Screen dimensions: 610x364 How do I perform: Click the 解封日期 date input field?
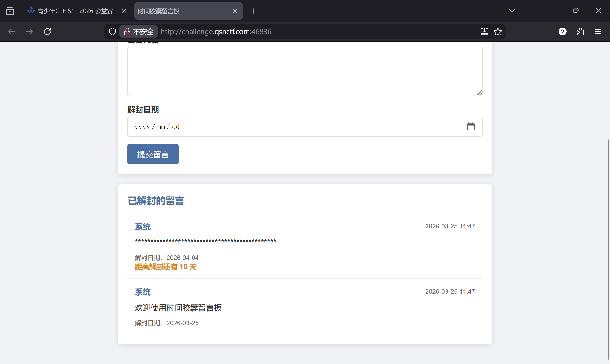[x=270, y=127]
